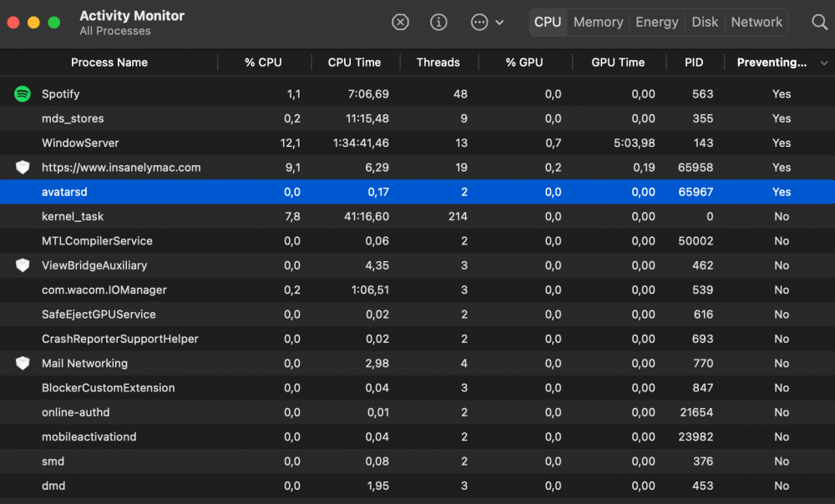
Task: Sort by GPU Time column header
Action: pos(618,63)
